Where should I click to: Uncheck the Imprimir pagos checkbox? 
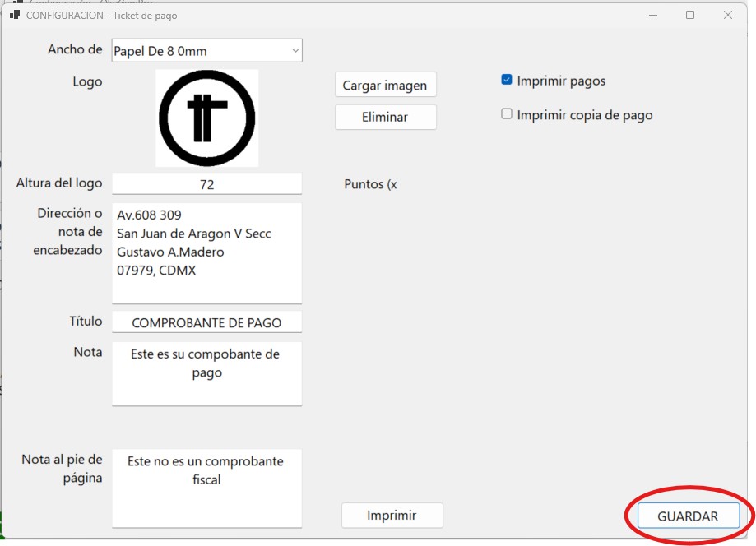click(507, 81)
